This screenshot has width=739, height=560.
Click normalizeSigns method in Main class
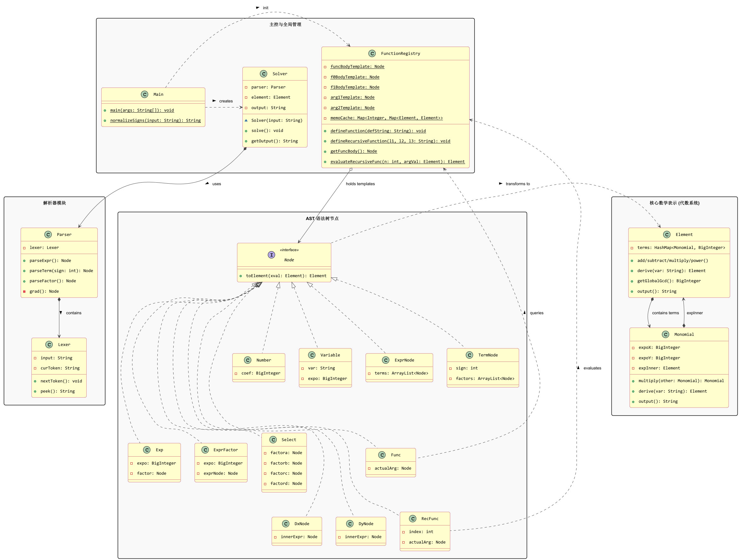coord(155,120)
